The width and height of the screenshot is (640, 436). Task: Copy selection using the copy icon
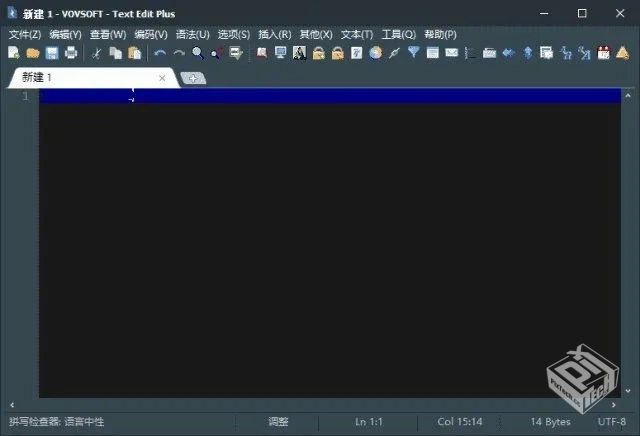point(116,53)
